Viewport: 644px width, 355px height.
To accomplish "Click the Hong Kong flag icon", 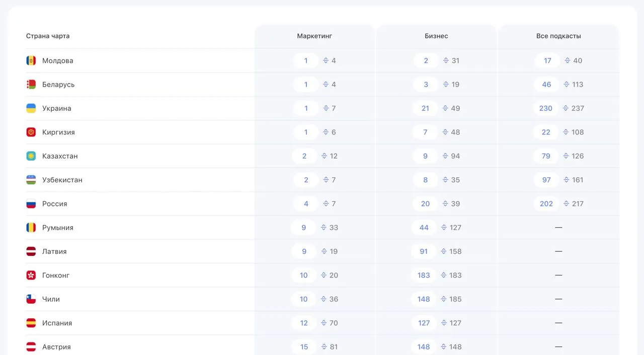I will [x=31, y=275].
